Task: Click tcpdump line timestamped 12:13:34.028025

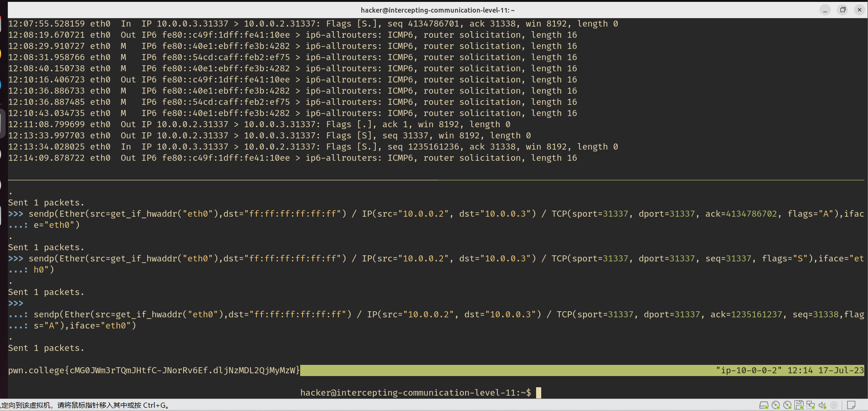Action: [x=313, y=147]
